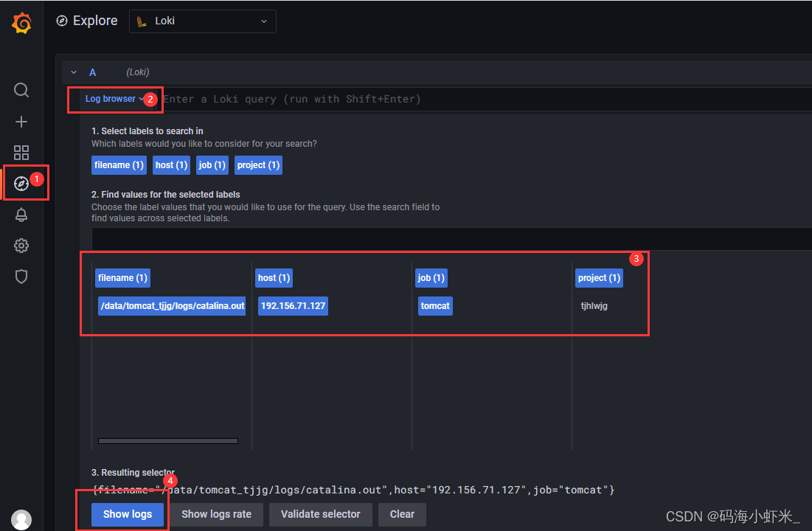812x531 pixels.
Task: Open the user profile avatar
Action: [x=21, y=520]
